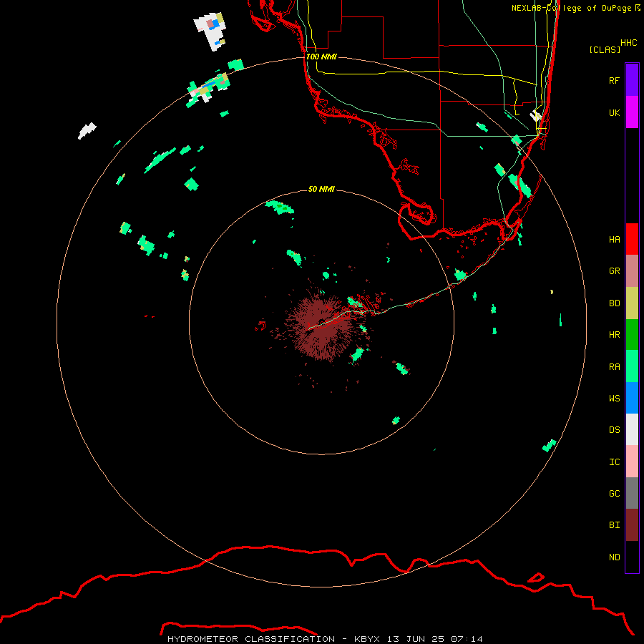The height and width of the screenshot is (644, 644).
Task: Click the IC legend label
Action: point(614,462)
